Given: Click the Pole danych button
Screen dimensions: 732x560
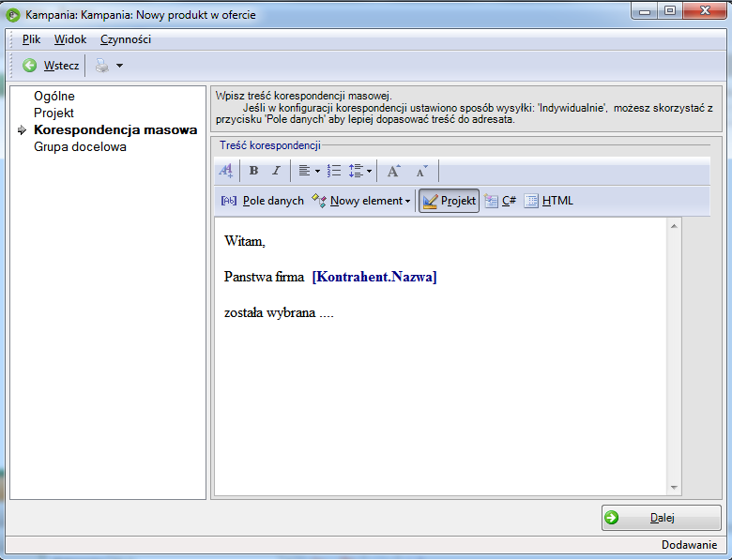Looking at the screenshot, I should point(263,201).
